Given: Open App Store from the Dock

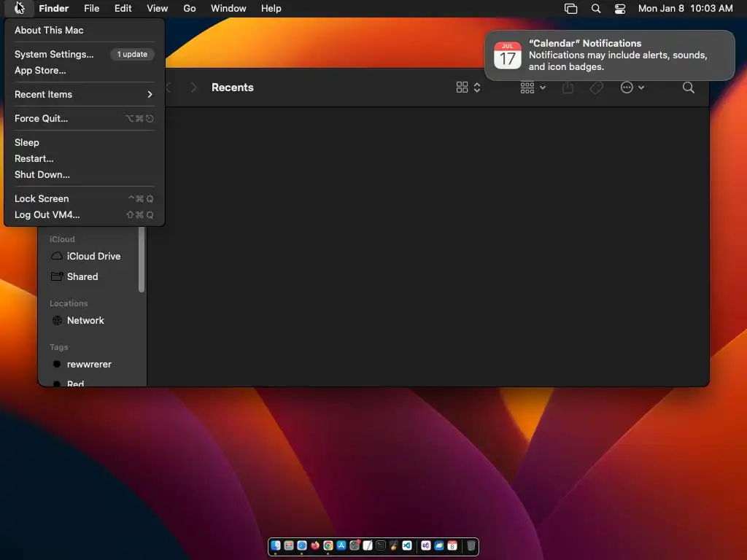Looking at the screenshot, I should coord(341,545).
